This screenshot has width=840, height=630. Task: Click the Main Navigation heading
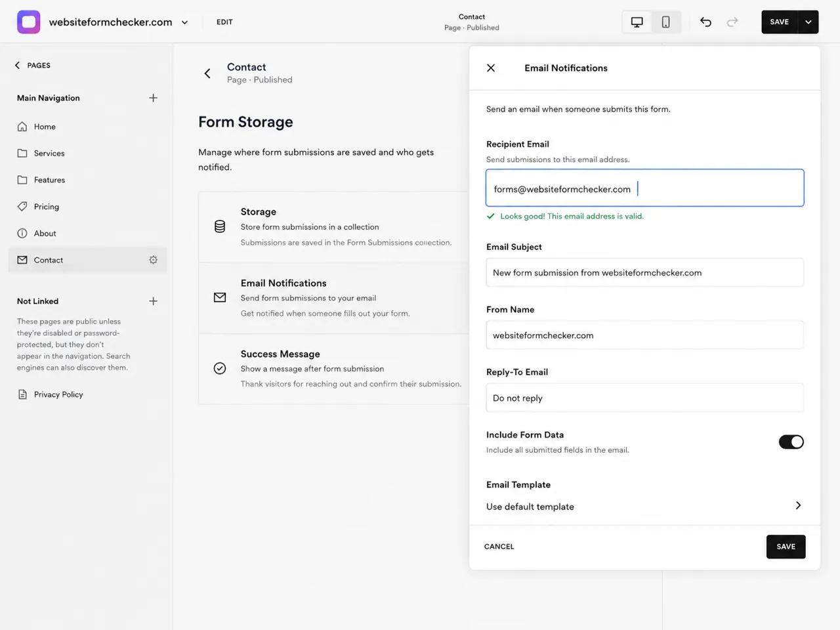(49, 98)
